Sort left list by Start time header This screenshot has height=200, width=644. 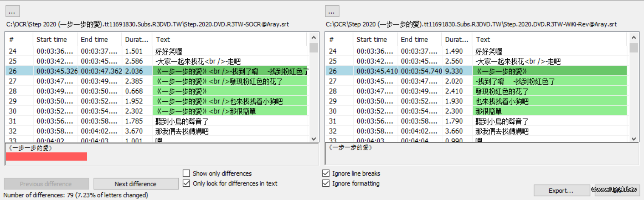pyautogui.click(x=52, y=40)
